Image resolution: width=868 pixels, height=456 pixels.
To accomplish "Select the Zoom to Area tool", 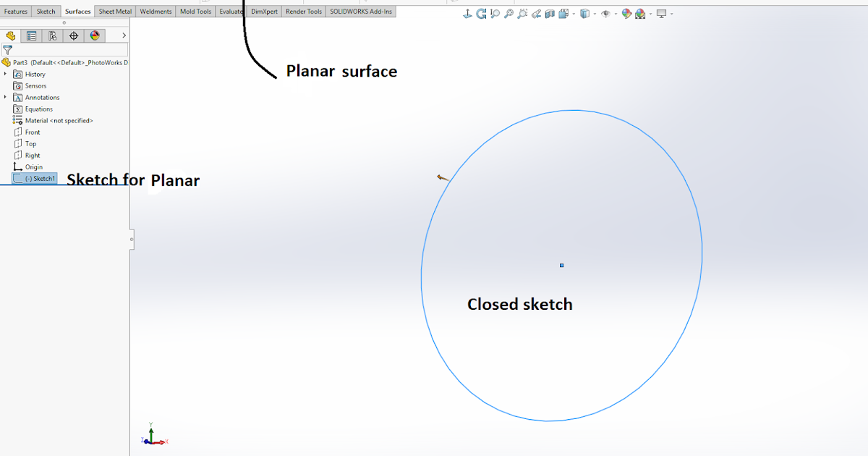I will 523,13.
